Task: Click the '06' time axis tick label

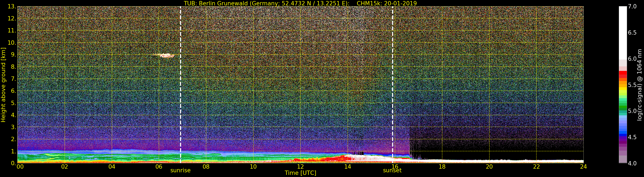Action: point(159,166)
